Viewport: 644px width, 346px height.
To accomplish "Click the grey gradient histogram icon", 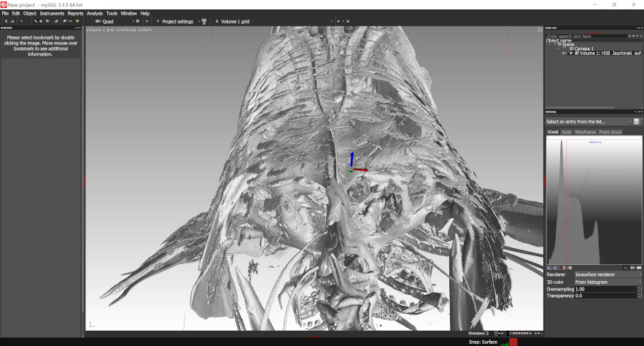I will [x=570, y=268].
